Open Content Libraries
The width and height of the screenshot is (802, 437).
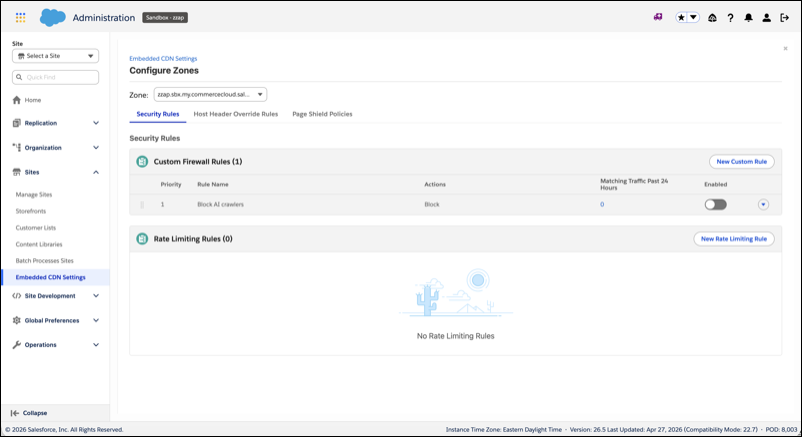point(39,244)
